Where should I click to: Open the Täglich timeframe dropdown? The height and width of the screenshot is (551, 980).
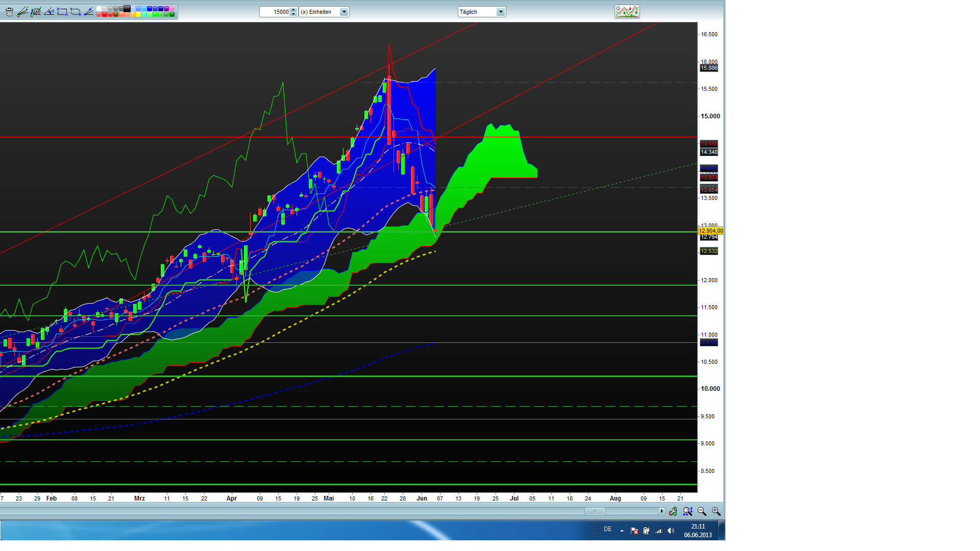point(500,12)
